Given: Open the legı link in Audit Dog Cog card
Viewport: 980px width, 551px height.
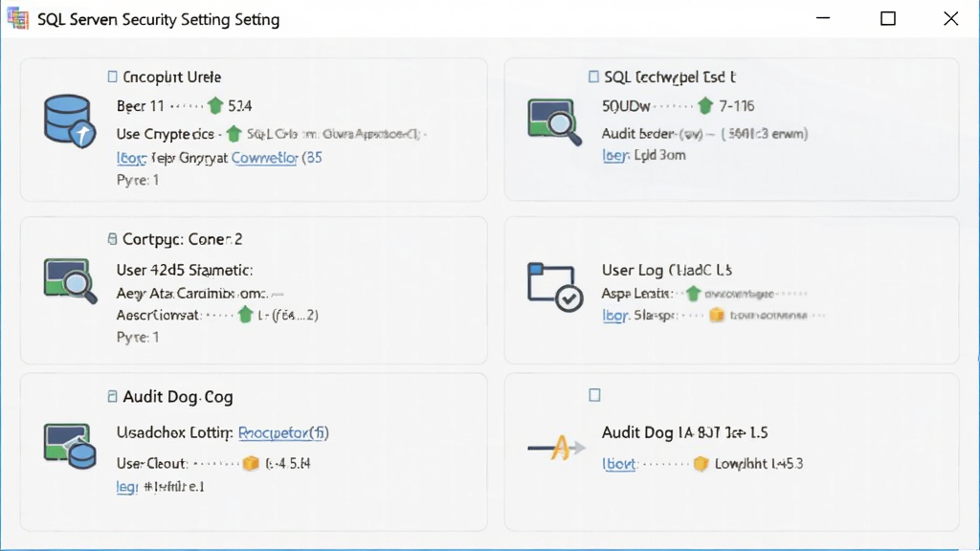Looking at the screenshot, I should (127, 487).
